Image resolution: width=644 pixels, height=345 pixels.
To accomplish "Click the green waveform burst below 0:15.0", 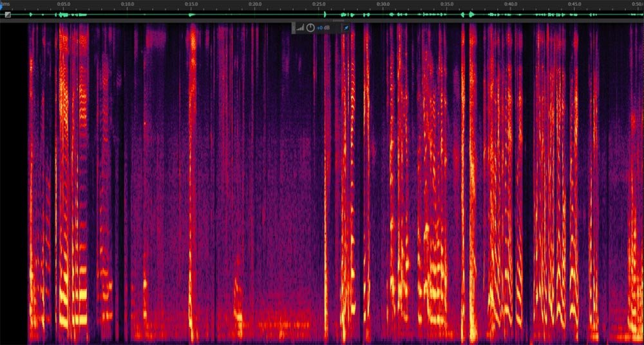I will 192,14.
